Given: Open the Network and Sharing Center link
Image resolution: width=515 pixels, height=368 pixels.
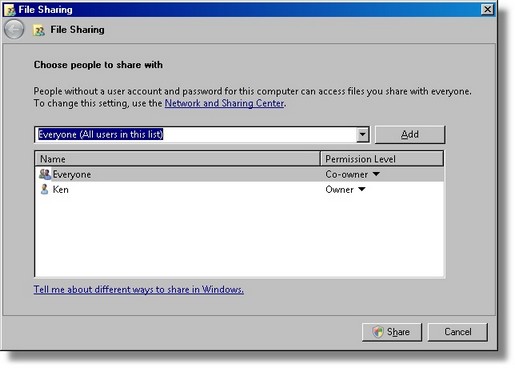Looking at the screenshot, I should (224, 103).
